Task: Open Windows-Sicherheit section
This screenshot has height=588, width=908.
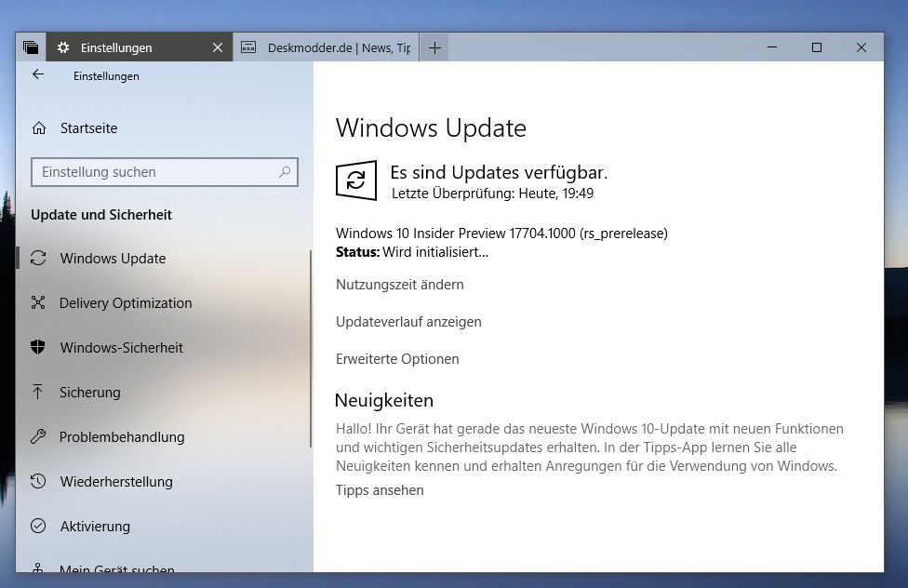Action: click(122, 348)
